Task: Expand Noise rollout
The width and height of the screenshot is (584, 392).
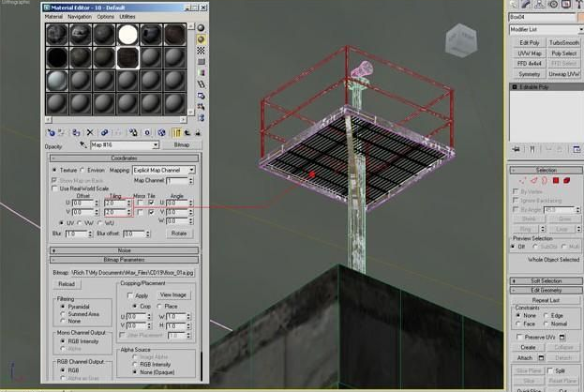Action: pyautogui.click(x=125, y=250)
